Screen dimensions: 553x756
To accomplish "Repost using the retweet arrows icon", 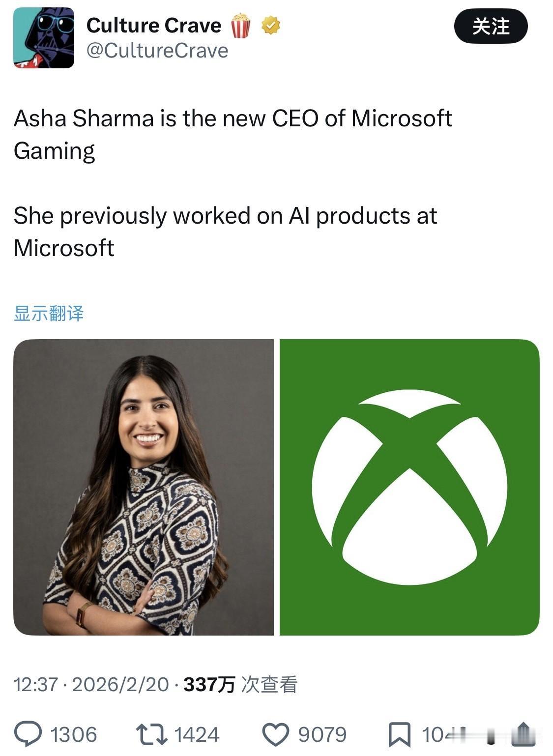I will coord(151,734).
